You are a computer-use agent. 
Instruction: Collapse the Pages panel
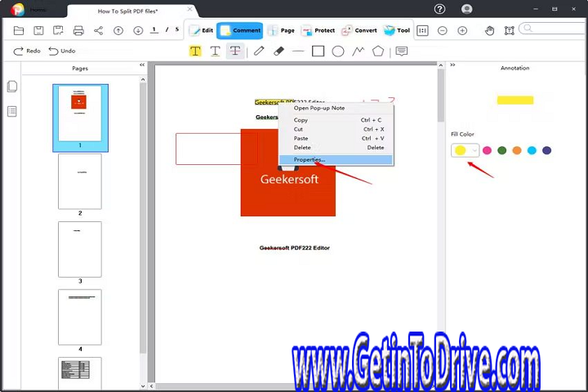pyautogui.click(x=142, y=65)
